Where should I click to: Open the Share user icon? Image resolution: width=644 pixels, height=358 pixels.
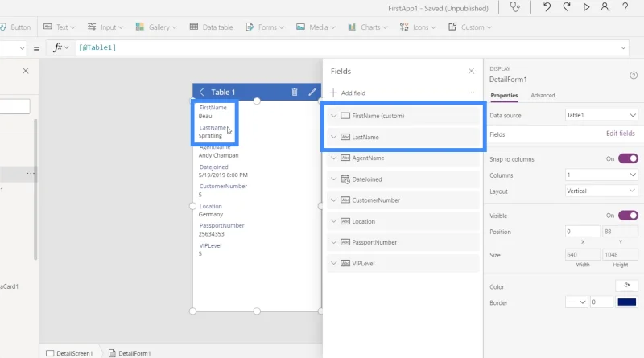[x=605, y=7]
